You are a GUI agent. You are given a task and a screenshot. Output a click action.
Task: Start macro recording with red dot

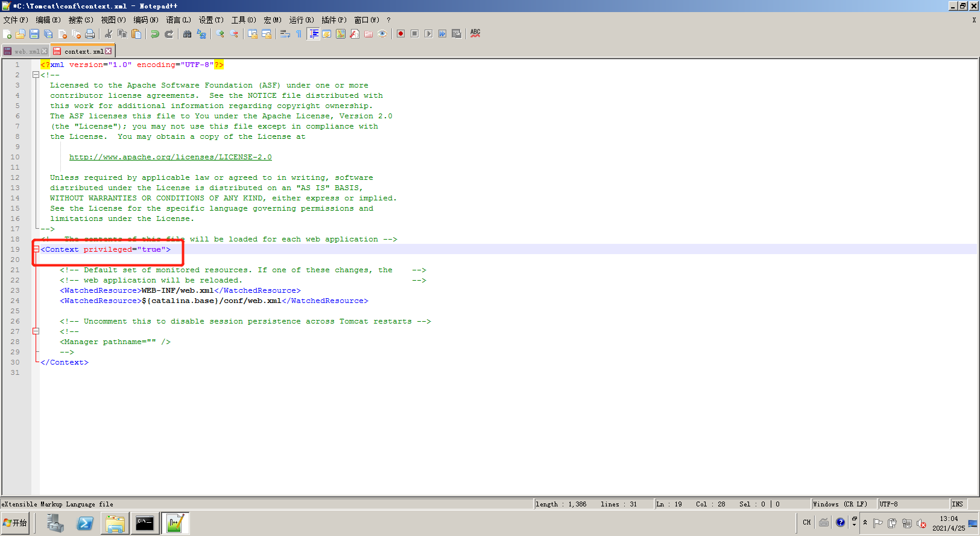(x=401, y=34)
